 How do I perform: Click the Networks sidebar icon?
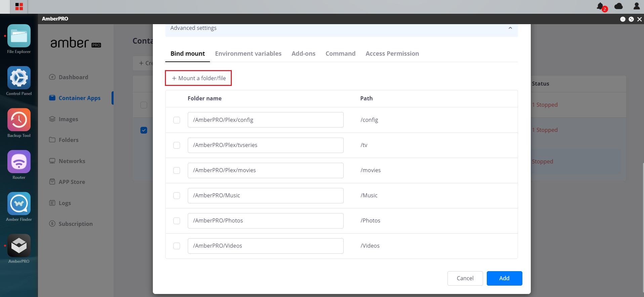[52, 161]
